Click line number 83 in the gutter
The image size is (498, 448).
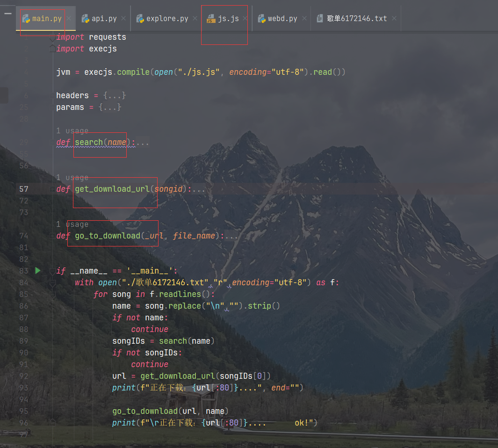[24, 271]
